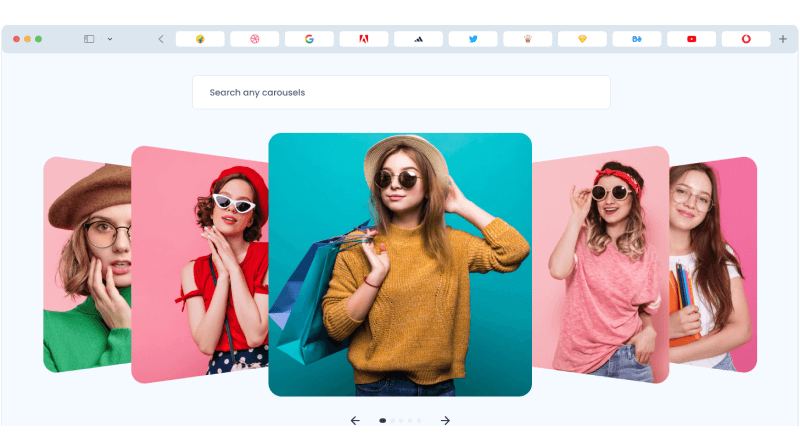Select the fifth carousel pagination dot
Screen dimensions: 800x445
click(x=419, y=421)
